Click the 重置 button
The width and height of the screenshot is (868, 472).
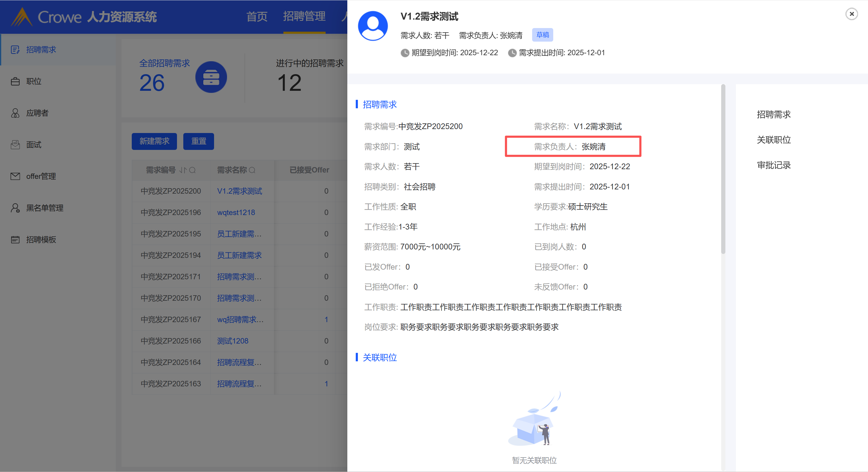click(x=198, y=141)
